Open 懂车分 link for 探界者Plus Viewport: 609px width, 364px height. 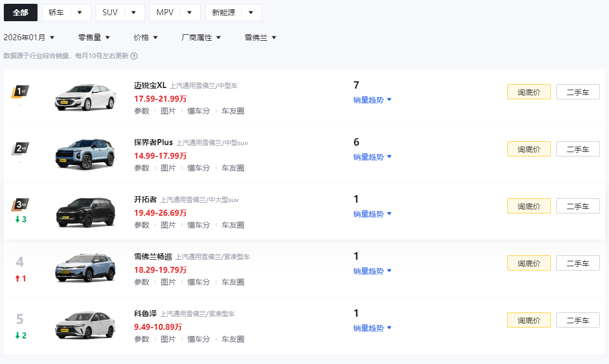pyautogui.click(x=198, y=168)
